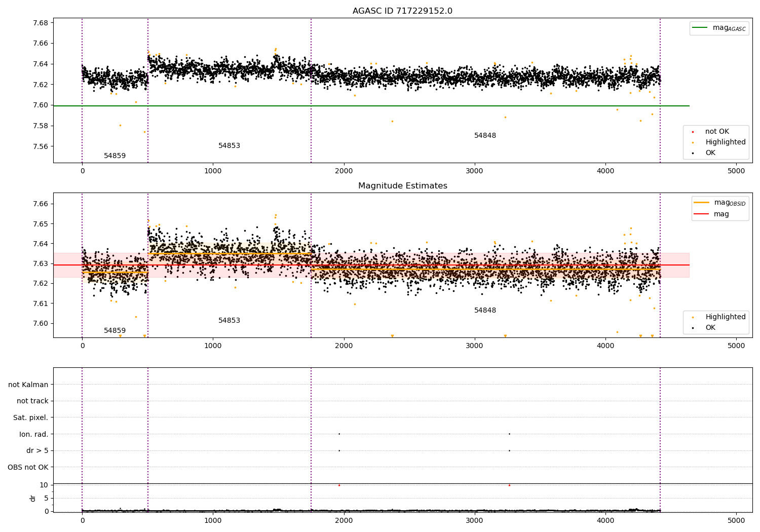Viewport: 760px width, 532px height.
Task: Click the 7.68 y-axis tick label
Action: click(40, 23)
